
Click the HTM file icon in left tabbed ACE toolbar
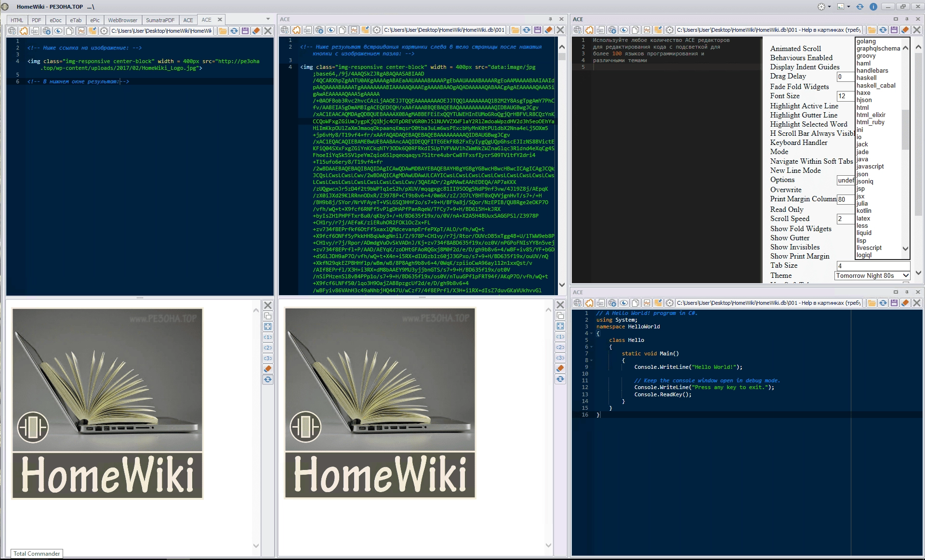point(35,31)
